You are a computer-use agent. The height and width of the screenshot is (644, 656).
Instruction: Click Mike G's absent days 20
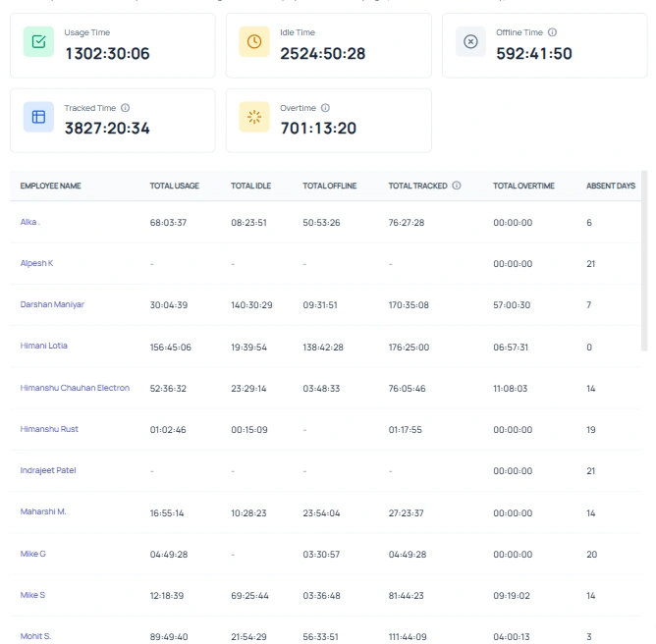point(591,555)
